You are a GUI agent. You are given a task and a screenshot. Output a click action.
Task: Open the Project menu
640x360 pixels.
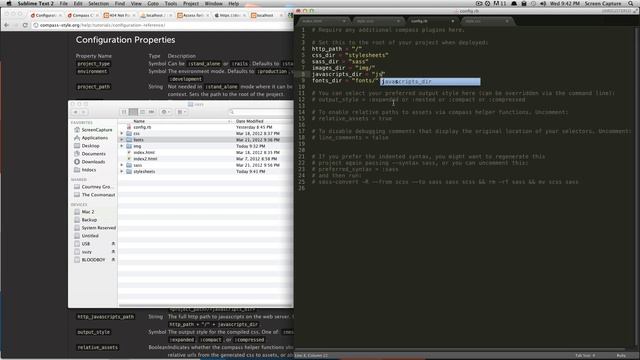(191, 3)
